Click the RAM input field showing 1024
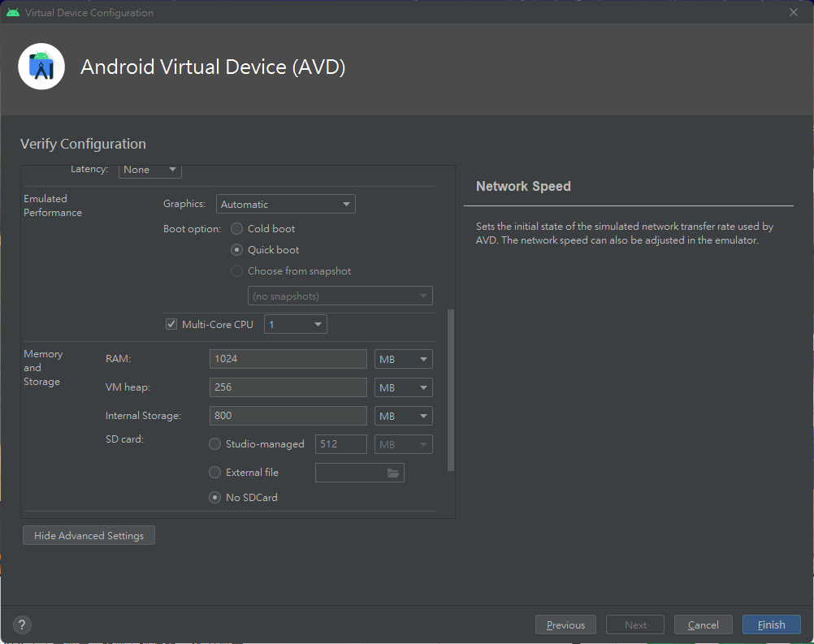814x644 pixels. click(x=288, y=359)
